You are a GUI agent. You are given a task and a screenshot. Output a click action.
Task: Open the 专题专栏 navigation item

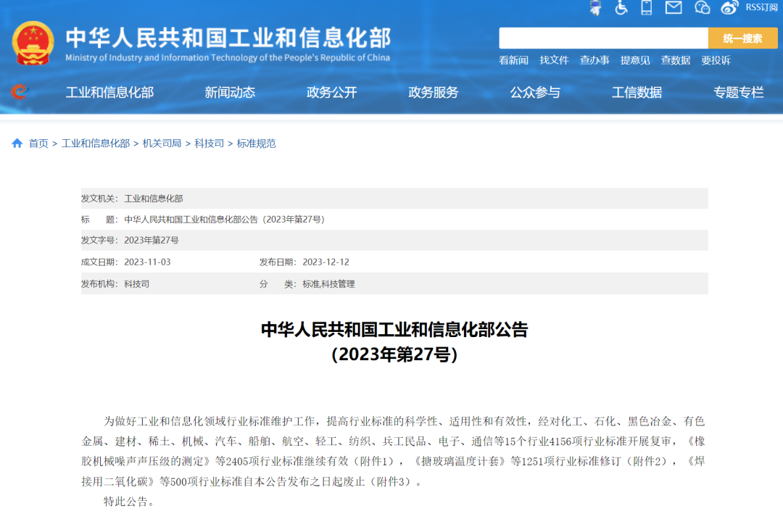click(738, 92)
